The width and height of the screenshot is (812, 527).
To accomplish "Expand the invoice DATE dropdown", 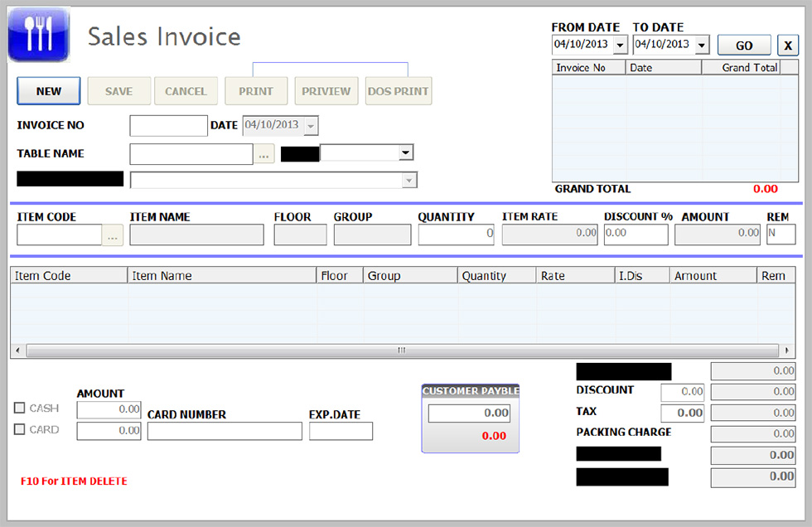I will tap(310, 125).
